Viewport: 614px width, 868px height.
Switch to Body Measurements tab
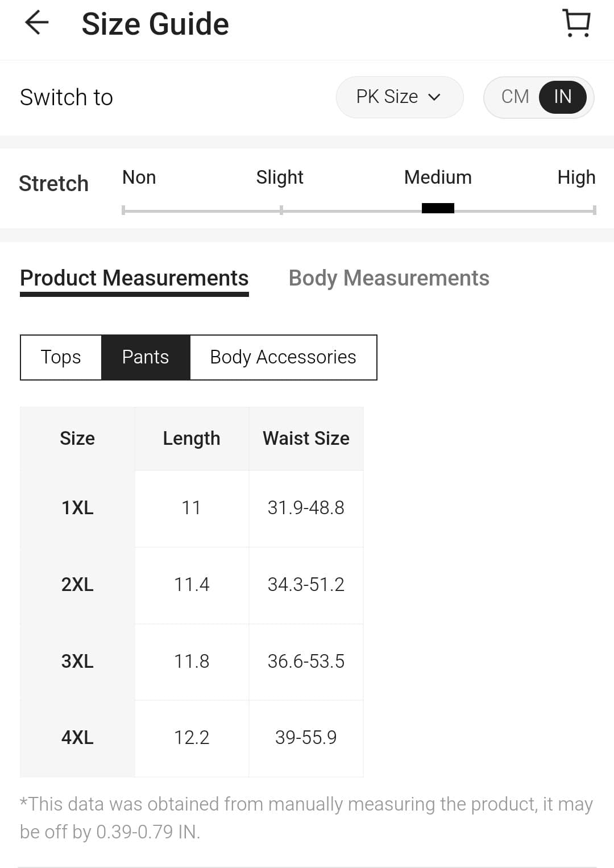click(389, 278)
